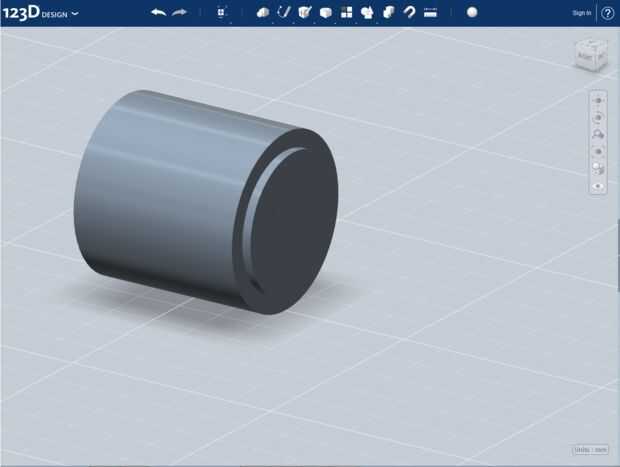Screen dimensions: 620x467
Task: Open the Primitives tool menu
Action: [263, 13]
